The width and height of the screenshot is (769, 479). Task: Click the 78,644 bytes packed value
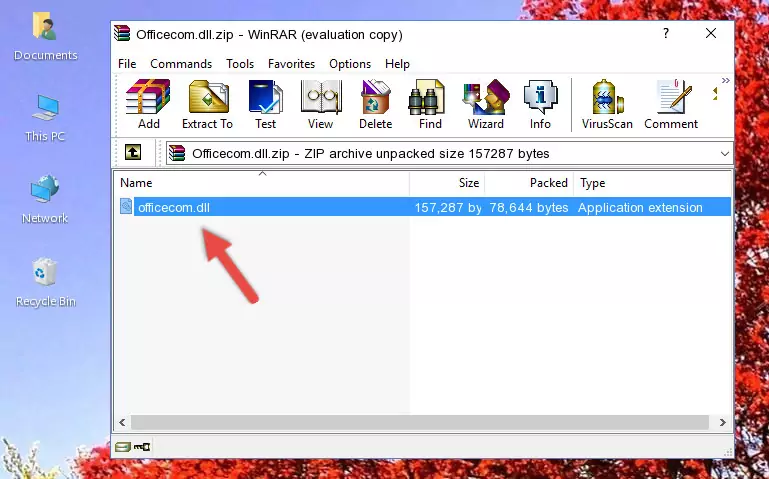click(529, 207)
